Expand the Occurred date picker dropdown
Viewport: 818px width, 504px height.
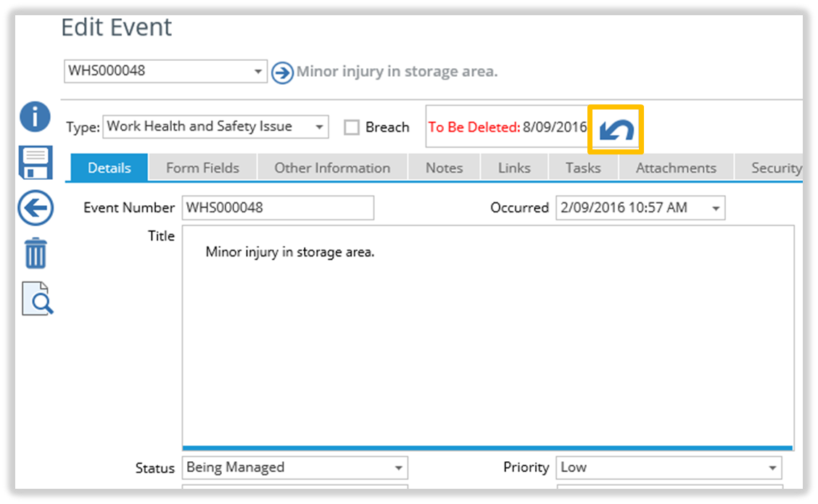click(716, 208)
